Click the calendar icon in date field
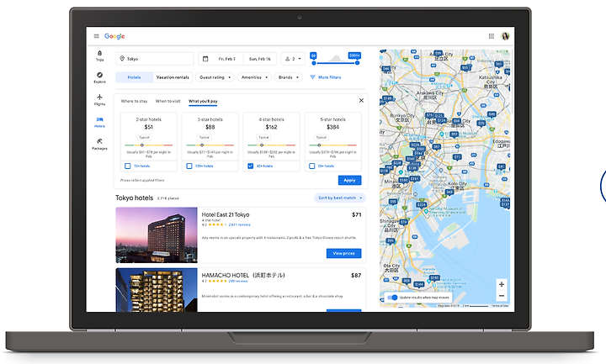 coord(205,59)
